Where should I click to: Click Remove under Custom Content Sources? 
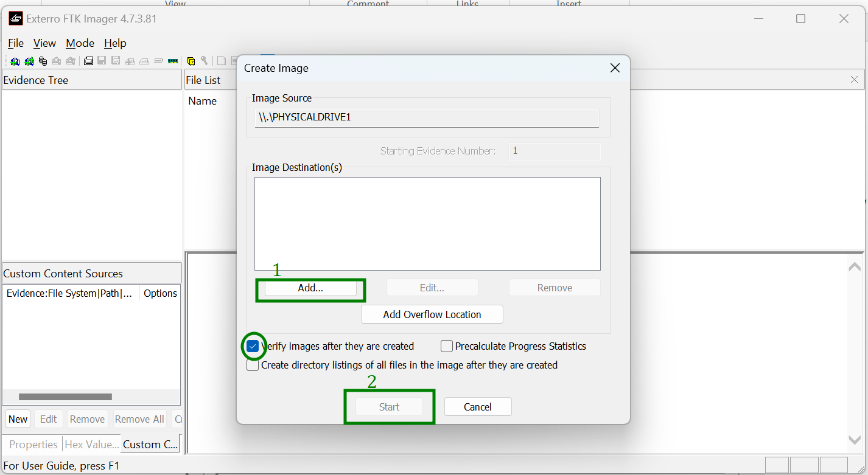coord(87,419)
